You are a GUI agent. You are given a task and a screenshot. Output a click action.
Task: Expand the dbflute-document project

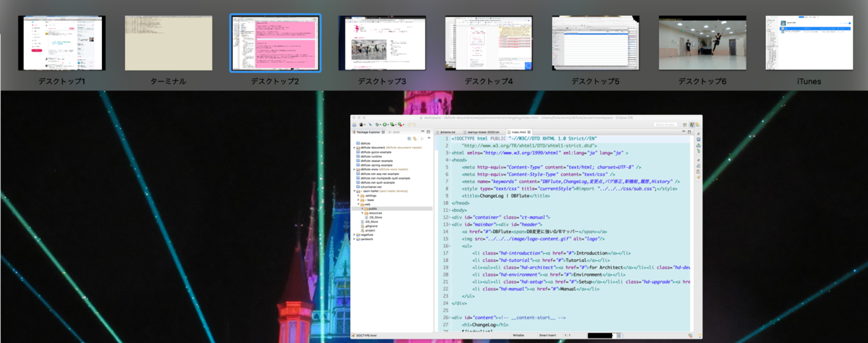coord(354,148)
